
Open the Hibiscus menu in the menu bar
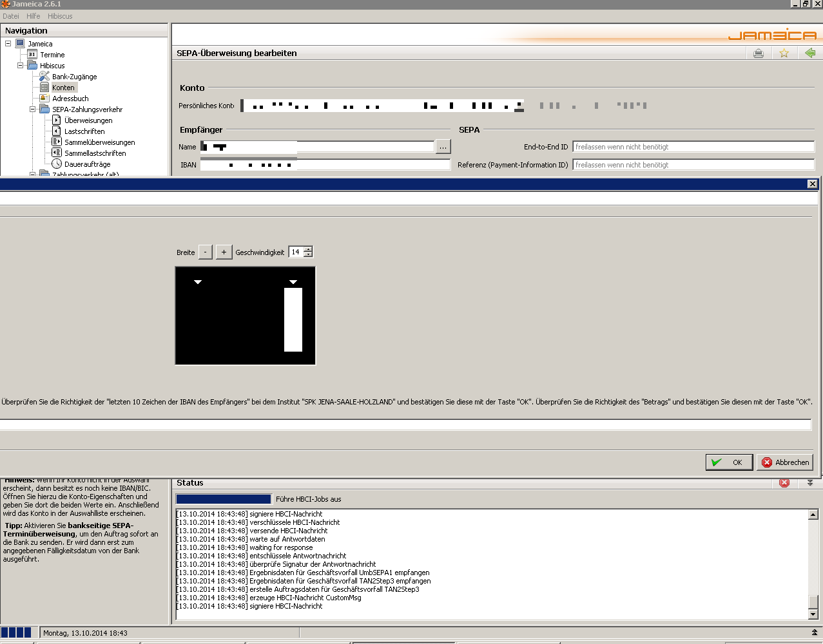click(60, 16)
